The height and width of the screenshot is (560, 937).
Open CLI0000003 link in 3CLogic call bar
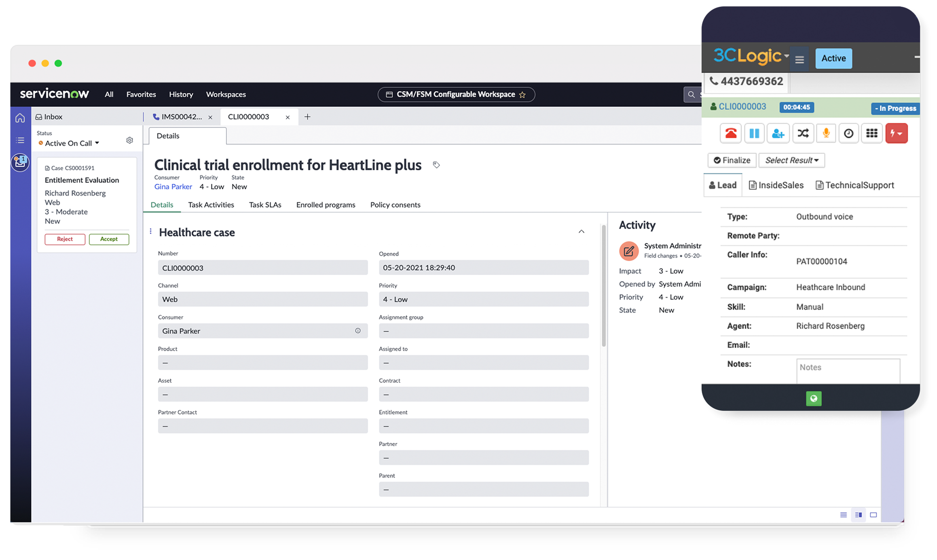742,106
